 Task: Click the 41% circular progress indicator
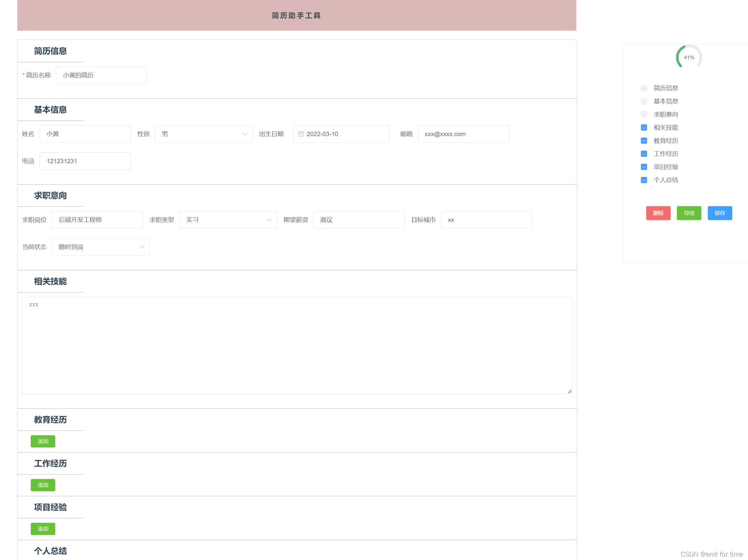[x=688, y=57]
